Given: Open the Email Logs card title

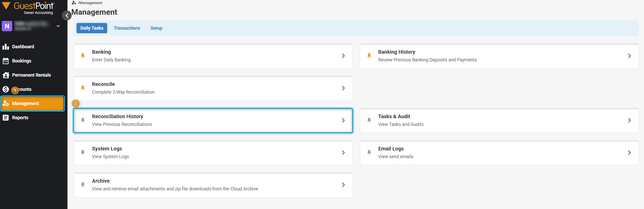Looking at the screenshot, I should (x=391, y=149).
